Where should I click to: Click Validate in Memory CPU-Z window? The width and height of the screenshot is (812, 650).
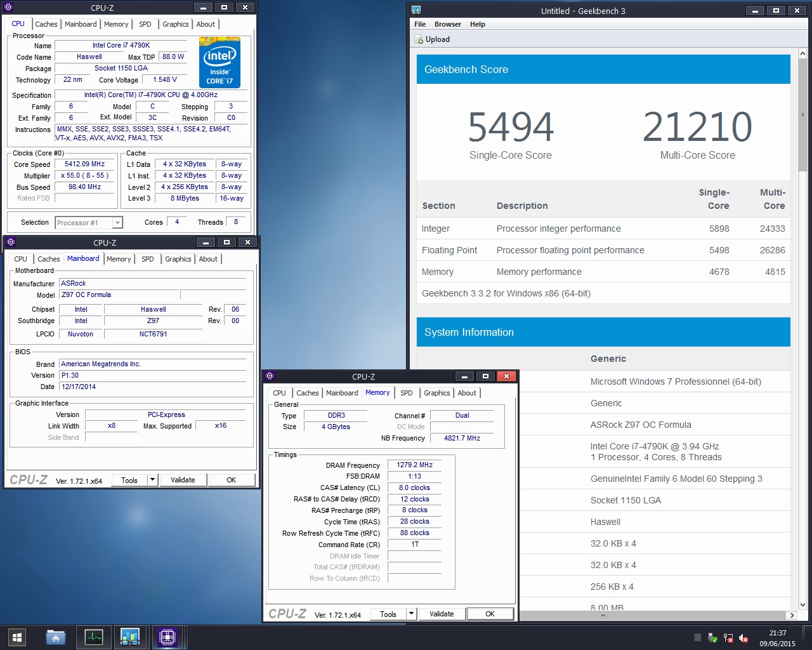442,614
